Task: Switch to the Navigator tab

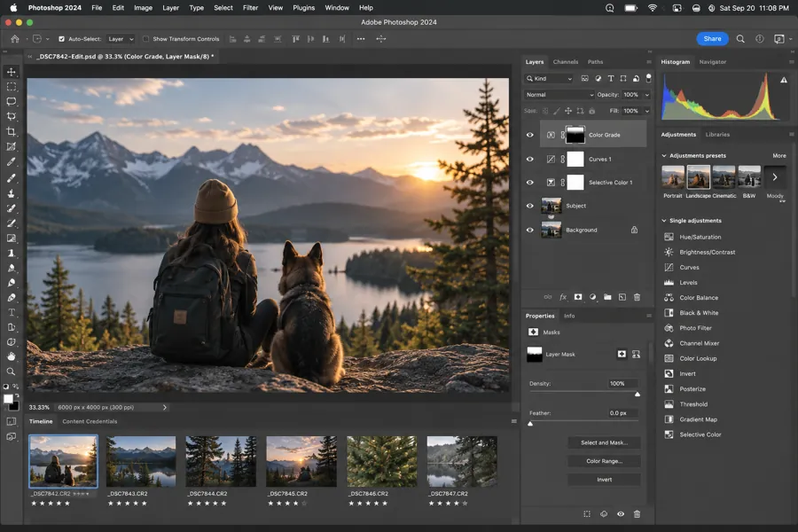Action: click(x=713, y=61)
